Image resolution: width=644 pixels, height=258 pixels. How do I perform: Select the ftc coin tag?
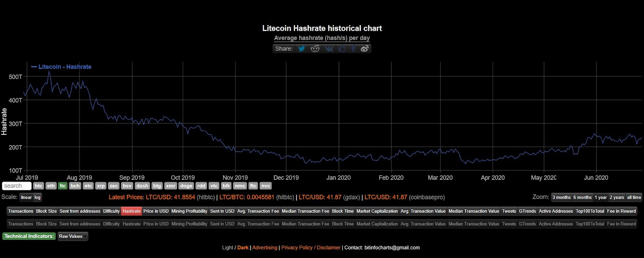(253, 186)
